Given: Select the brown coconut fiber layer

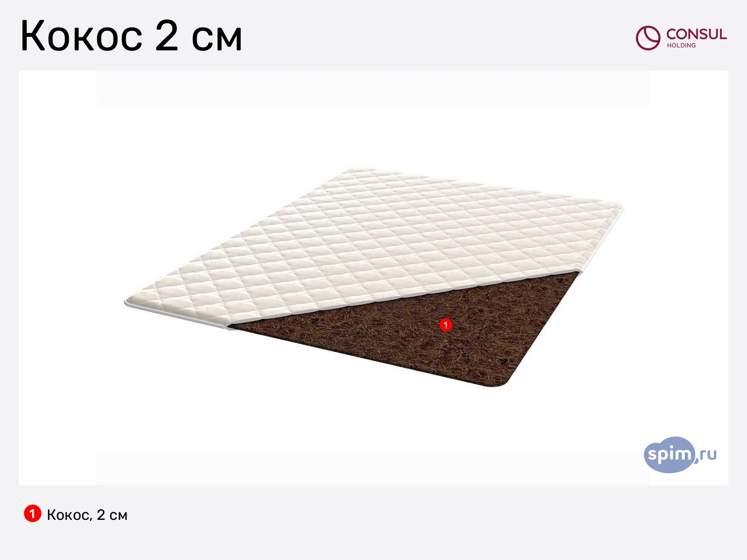Looking at the screenshot, I should click(411, 331).
